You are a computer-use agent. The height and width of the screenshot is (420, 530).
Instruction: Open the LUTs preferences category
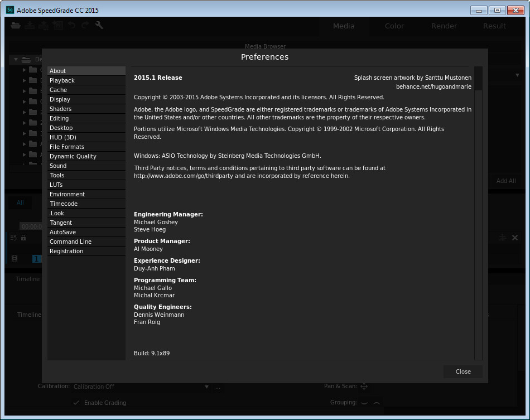[x=86, y=185]
